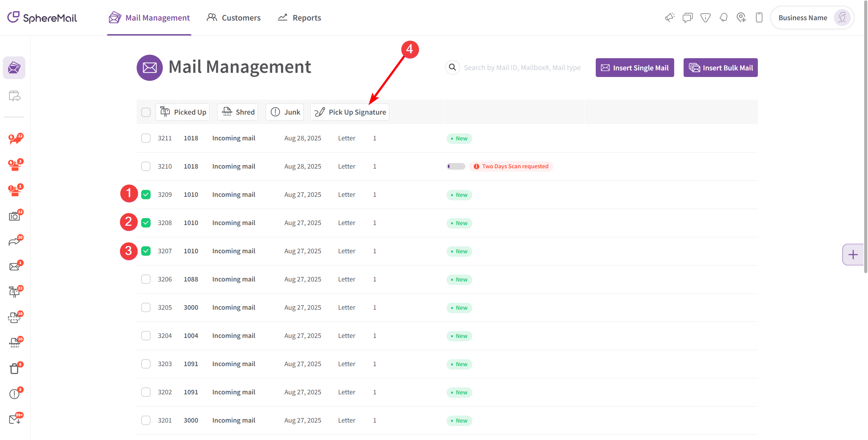The height and width of the screenshot is (440, 868).
Task: Click the mail search input field
Action: 522,68
